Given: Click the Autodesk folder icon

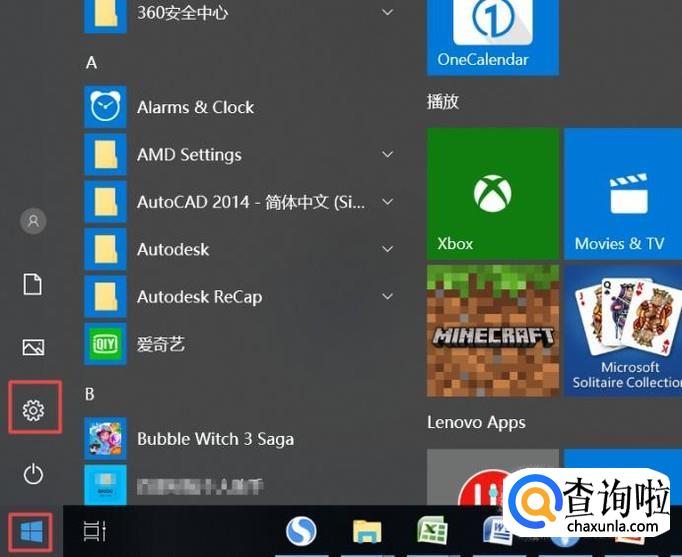Looking at the screenshot, I should 105,249.
